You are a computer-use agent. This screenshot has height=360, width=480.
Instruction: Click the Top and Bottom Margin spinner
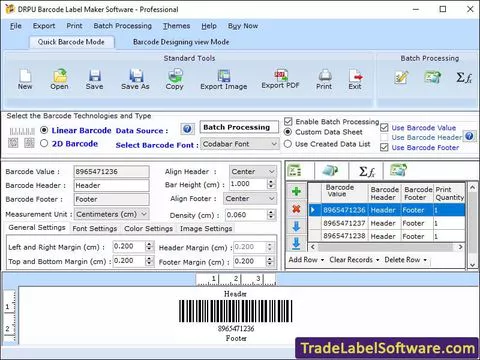(150, 261)
